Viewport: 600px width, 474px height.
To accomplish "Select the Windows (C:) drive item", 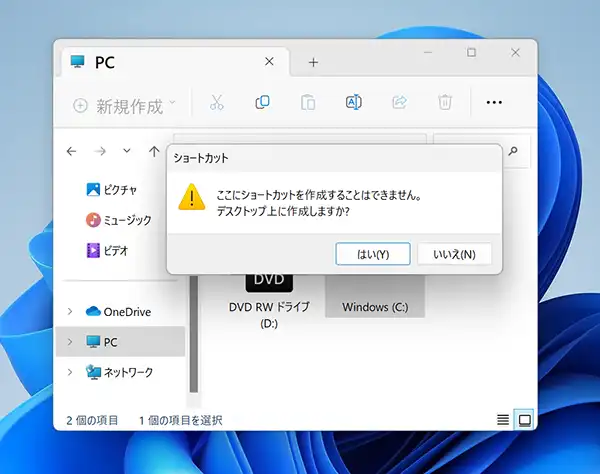I will tap(375, 296).
